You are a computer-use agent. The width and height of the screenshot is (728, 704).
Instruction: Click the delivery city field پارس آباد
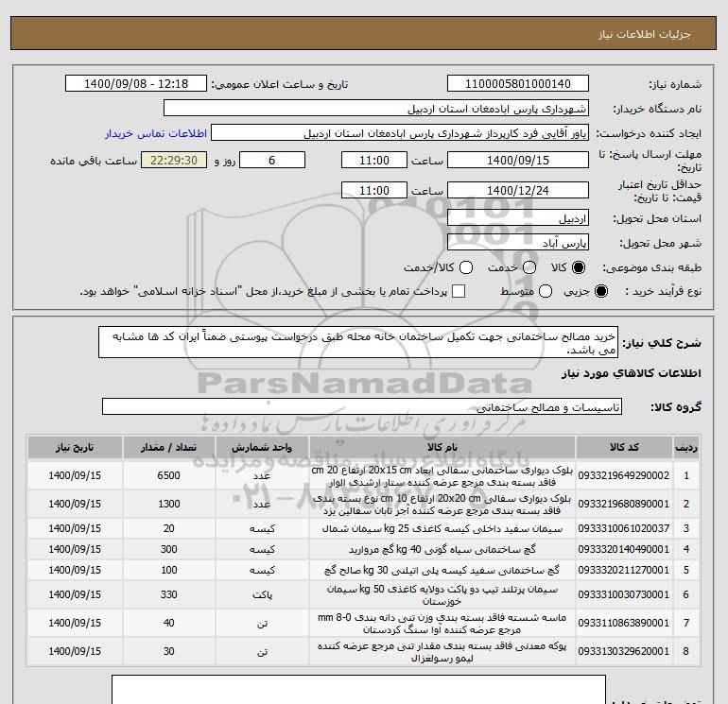pyautogui.click(x=518, y=242)
